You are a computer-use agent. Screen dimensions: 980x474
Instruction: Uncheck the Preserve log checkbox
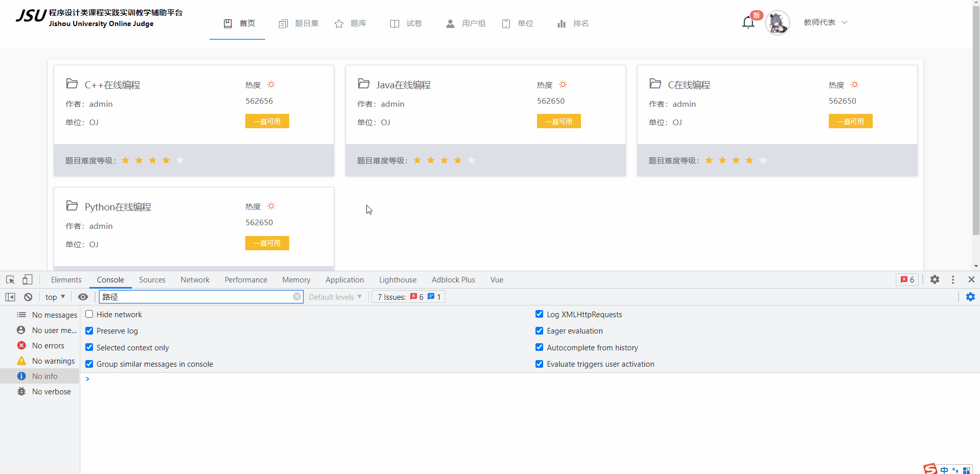tap(89, 330)
